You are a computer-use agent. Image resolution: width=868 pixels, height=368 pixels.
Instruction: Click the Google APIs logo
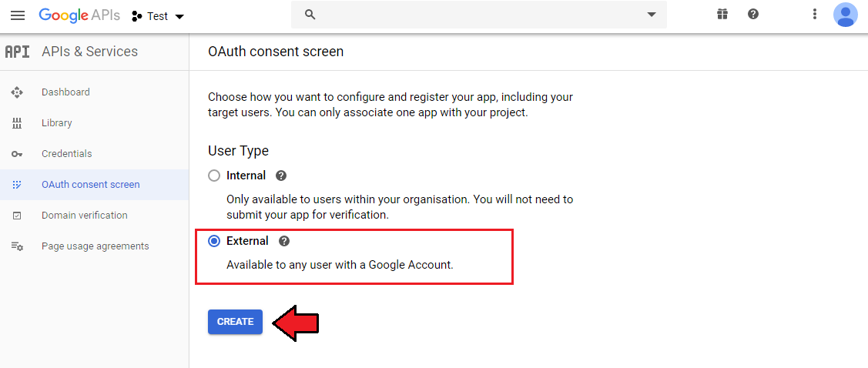point(79,15)
